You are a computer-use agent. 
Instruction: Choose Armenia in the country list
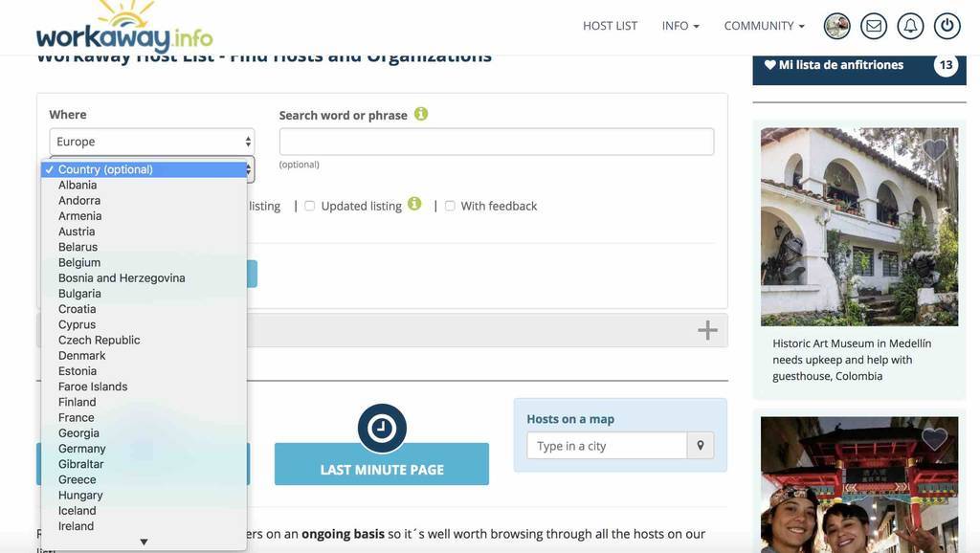tap(144, 216)
